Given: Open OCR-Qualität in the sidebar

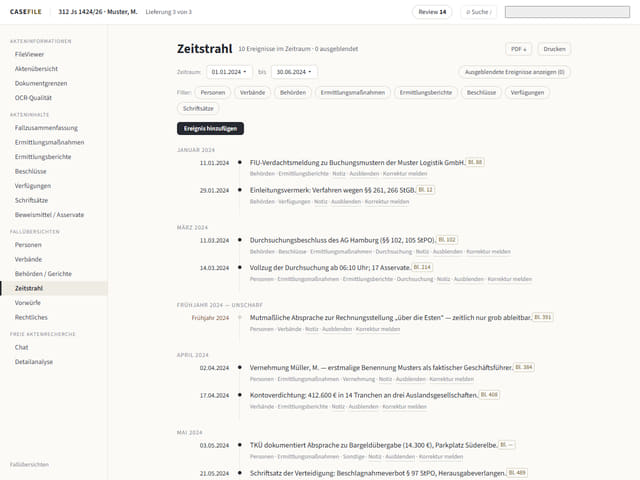Looking at the screenshot, I should click(x=33, y=98).
